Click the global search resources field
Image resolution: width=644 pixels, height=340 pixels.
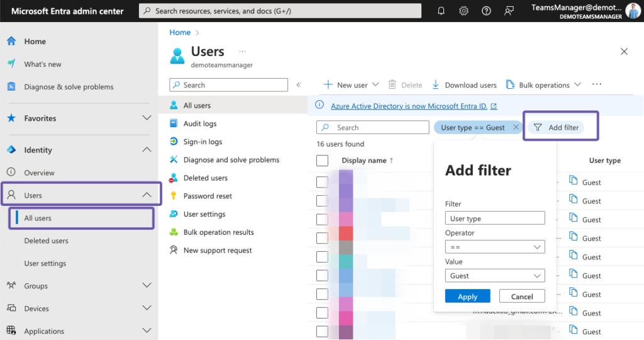(280, 11)
